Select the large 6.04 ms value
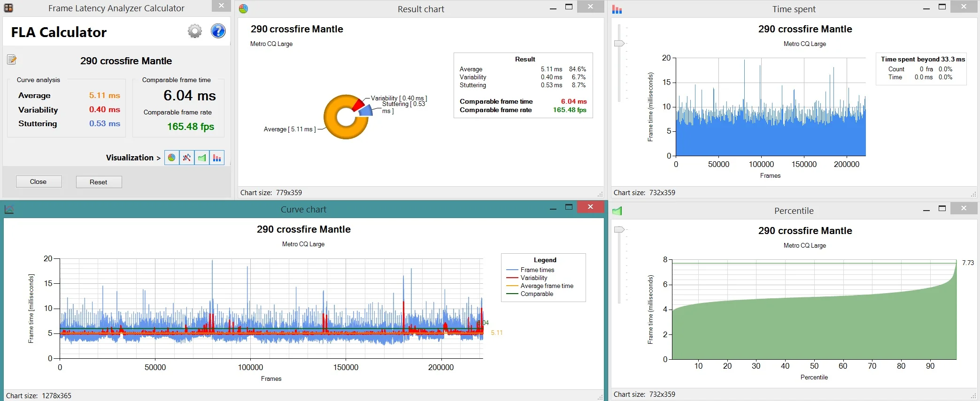The width and height of the screenshot is (980, 401). 190,96
